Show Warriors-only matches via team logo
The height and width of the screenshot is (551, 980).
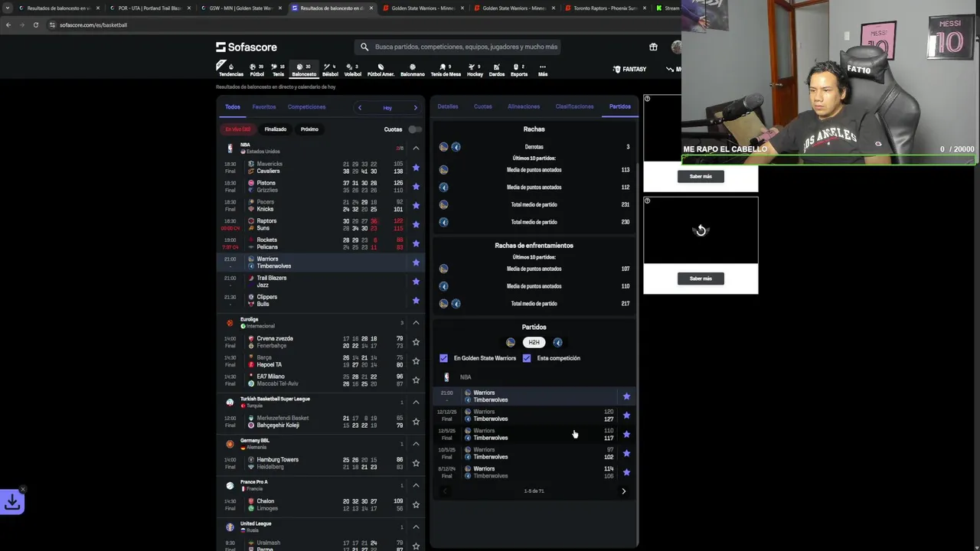point(511,343)
